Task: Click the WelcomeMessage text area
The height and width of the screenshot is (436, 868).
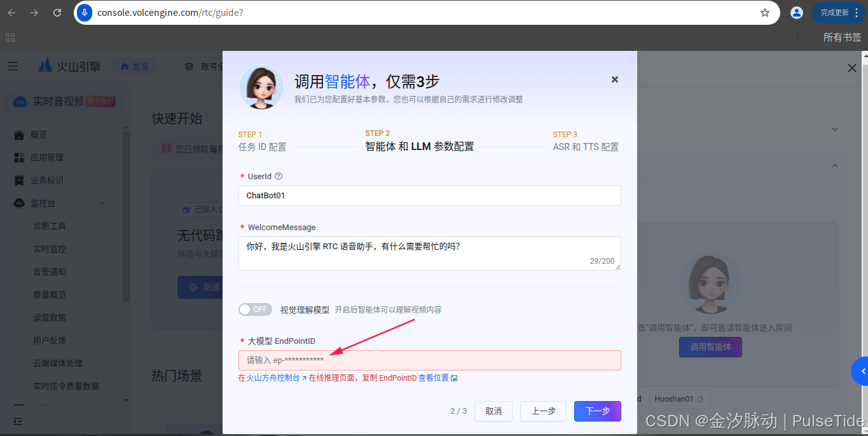Action: coord(430,254)
